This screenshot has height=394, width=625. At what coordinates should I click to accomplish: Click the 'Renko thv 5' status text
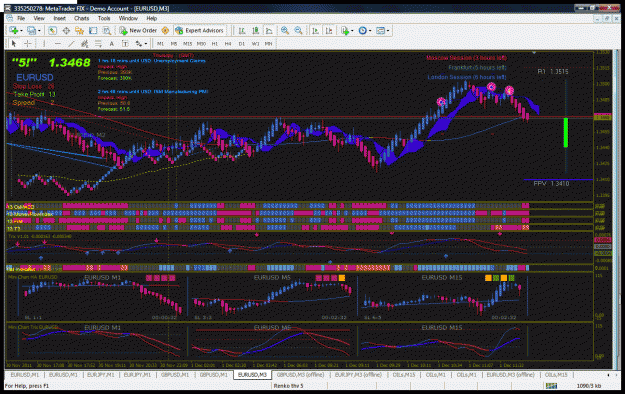tap(288, 386)
